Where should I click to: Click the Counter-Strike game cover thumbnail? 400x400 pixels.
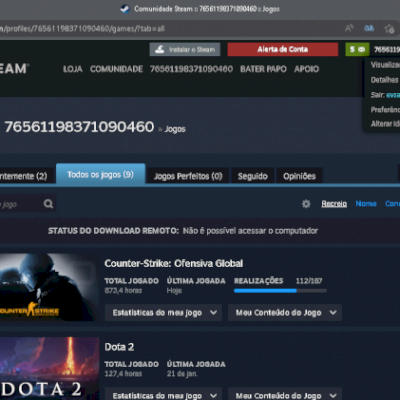pyautogui.click(x=49, y=287)
